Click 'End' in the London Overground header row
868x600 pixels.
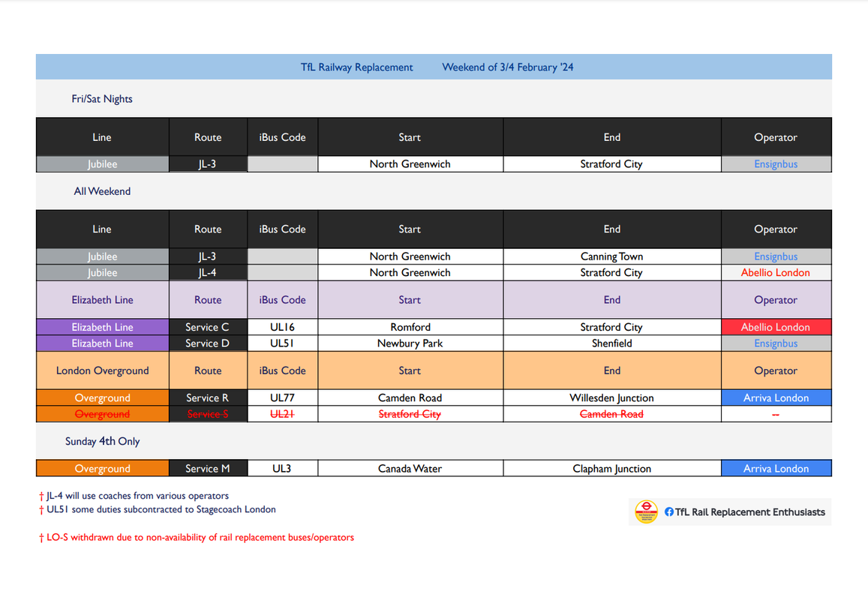click(x=611, y=370)
